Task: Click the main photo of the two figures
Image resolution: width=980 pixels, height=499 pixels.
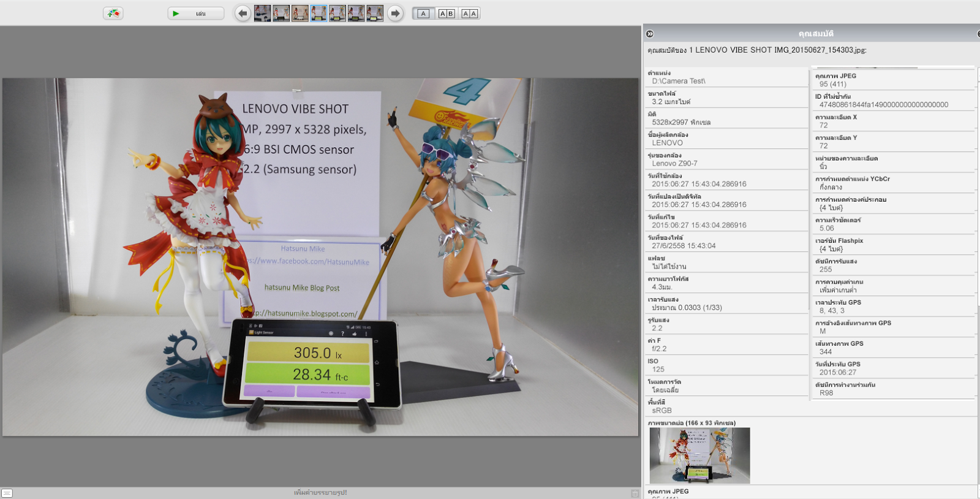Action: click(x=320, y=257)
